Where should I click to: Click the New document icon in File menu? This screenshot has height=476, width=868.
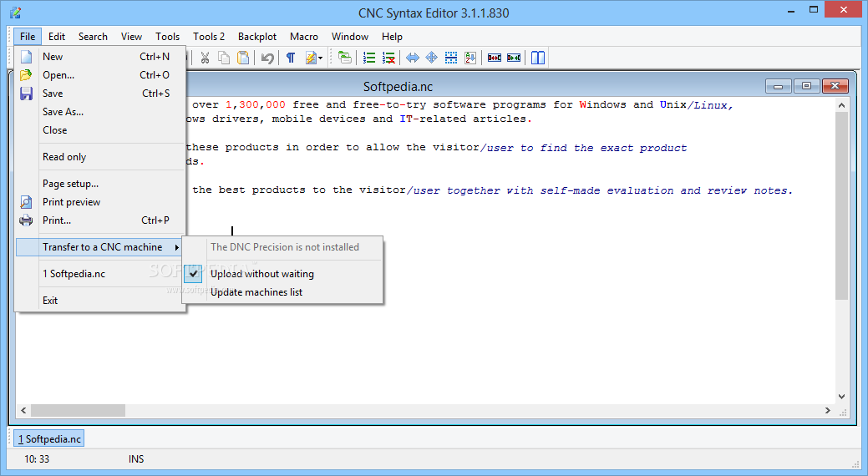[26, 57]
